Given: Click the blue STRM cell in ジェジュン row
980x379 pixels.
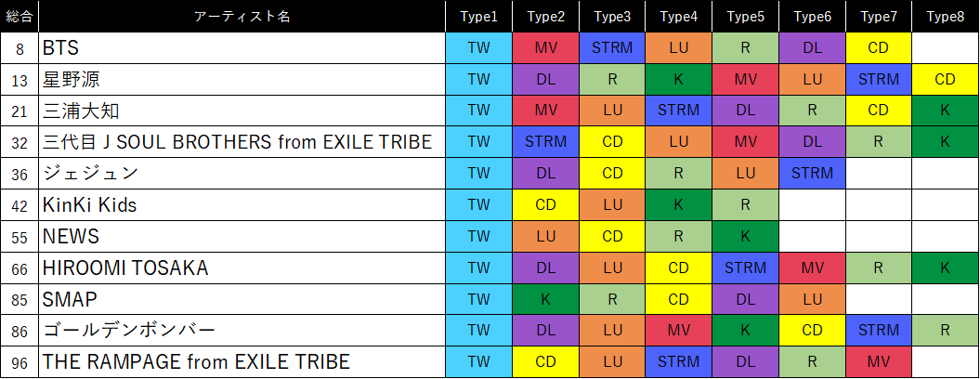Looking at the screenshot, I should pos(812,174).
